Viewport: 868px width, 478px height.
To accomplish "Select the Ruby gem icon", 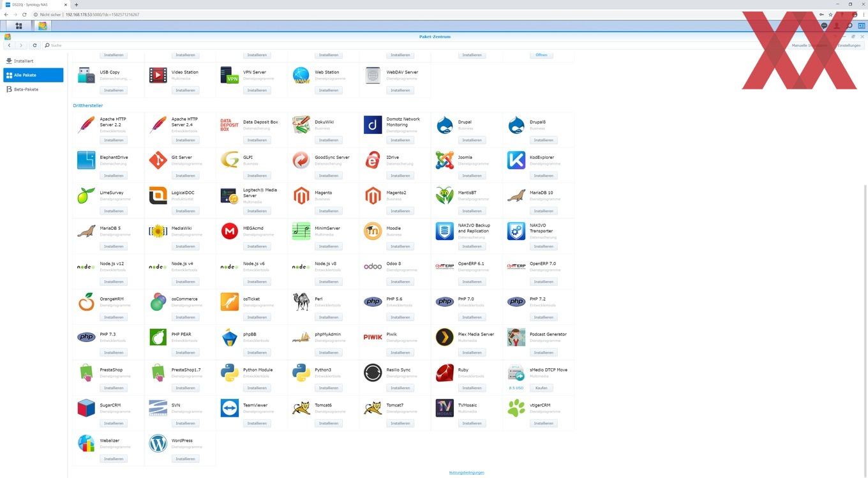I will click(445, 373).
